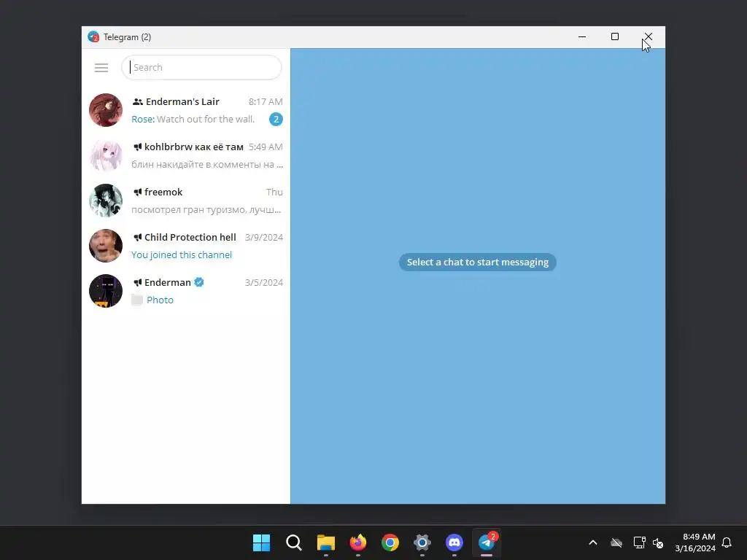Click the 'посмотрел гран туризмо' message preview
747x560 pixels.
[206, 209]
